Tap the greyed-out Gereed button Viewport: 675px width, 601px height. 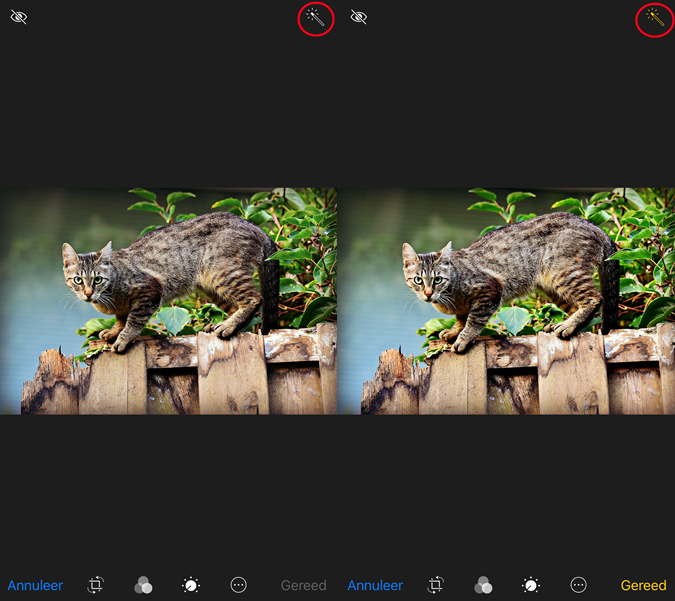303,585
